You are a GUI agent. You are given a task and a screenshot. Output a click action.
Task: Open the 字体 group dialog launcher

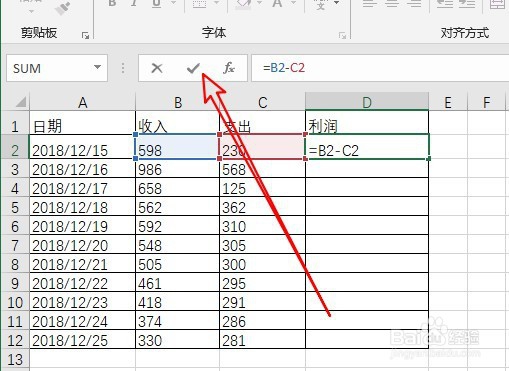[x=342, y=35]
